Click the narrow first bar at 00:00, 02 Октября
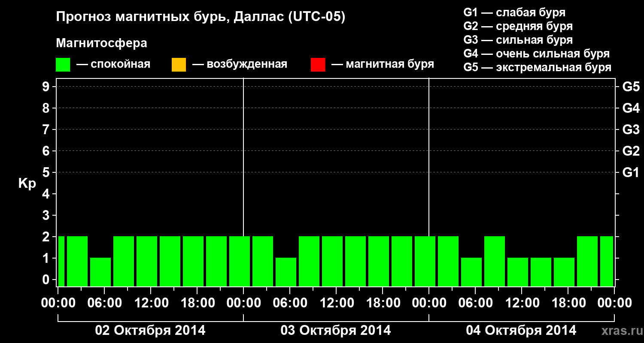 (61, 261)
